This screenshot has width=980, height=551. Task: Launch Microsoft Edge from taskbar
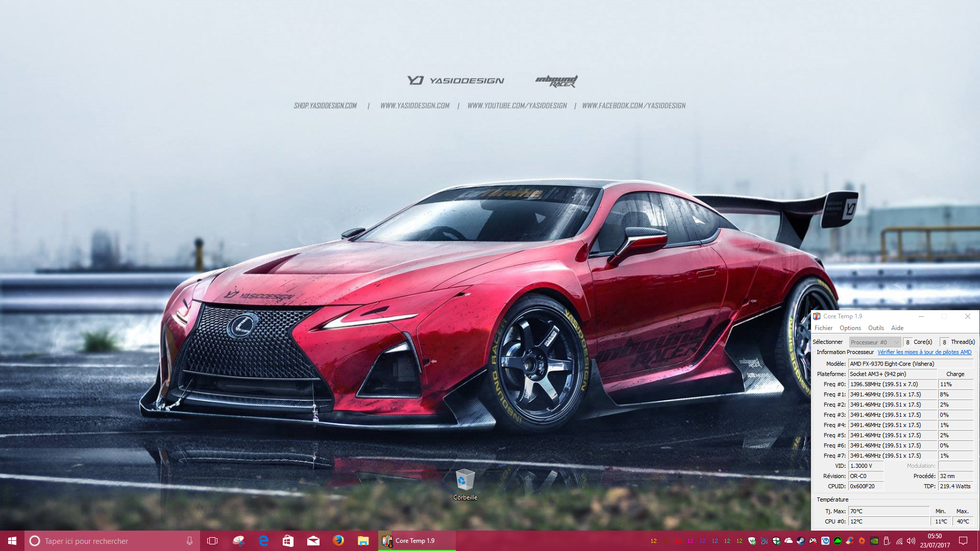coord(263,541)
